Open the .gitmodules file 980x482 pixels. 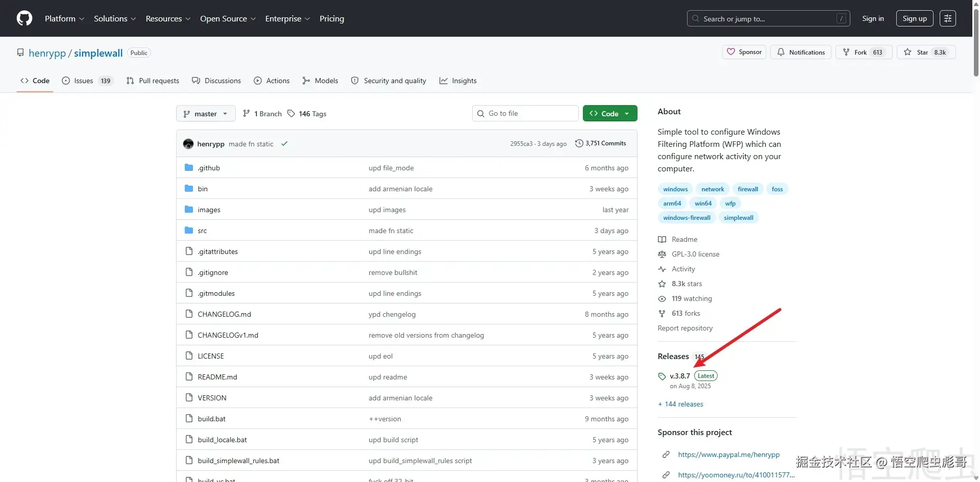(216, 293)
